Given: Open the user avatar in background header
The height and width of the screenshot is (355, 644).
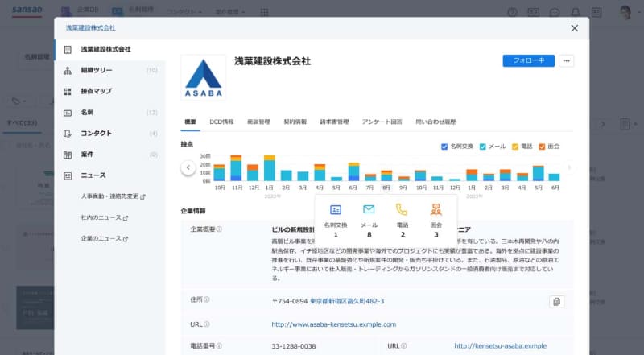Looking at the screenshot, I should [x=625, y=13].
